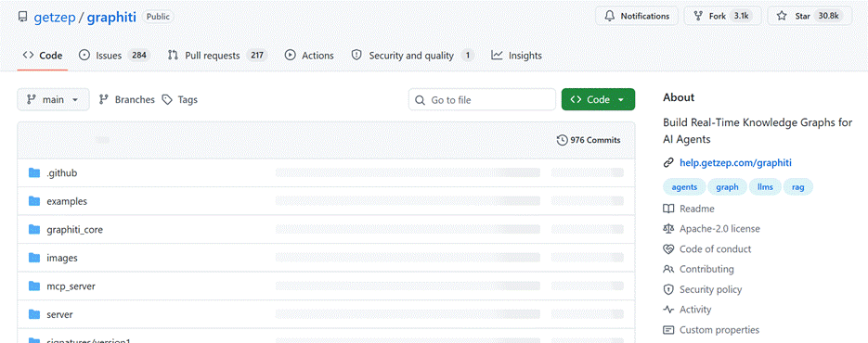Click the shield icon beside Security policy
Image resolution: width=868 pixels, height=343 pixels.
[668, 289]
